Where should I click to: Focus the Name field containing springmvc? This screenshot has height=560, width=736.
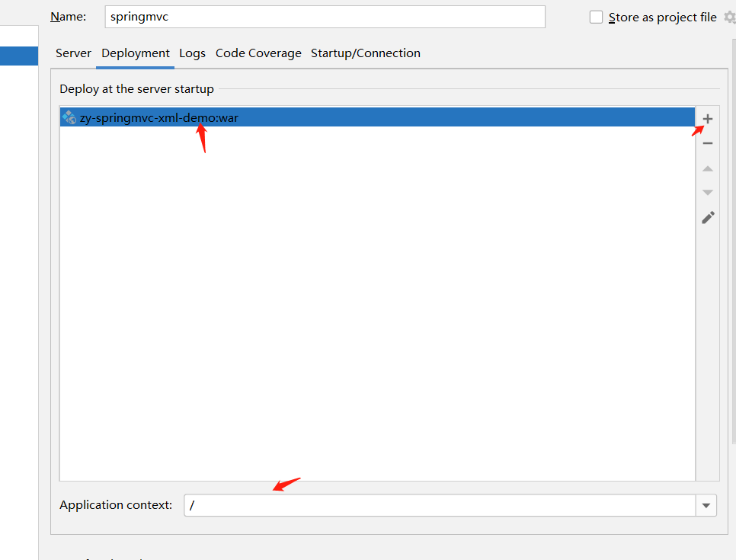[x=325, y=17]
